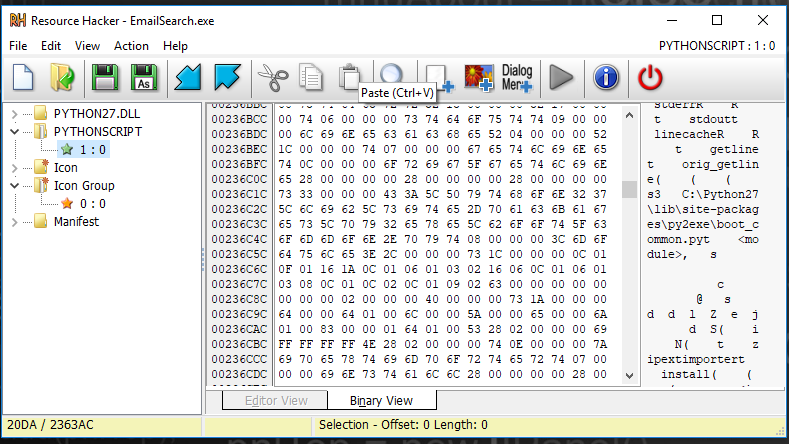The width and height of the screenshot is (789, 444).
Task: Select the PYTHONSCRIPT tree label
Action: coord(98,132)
